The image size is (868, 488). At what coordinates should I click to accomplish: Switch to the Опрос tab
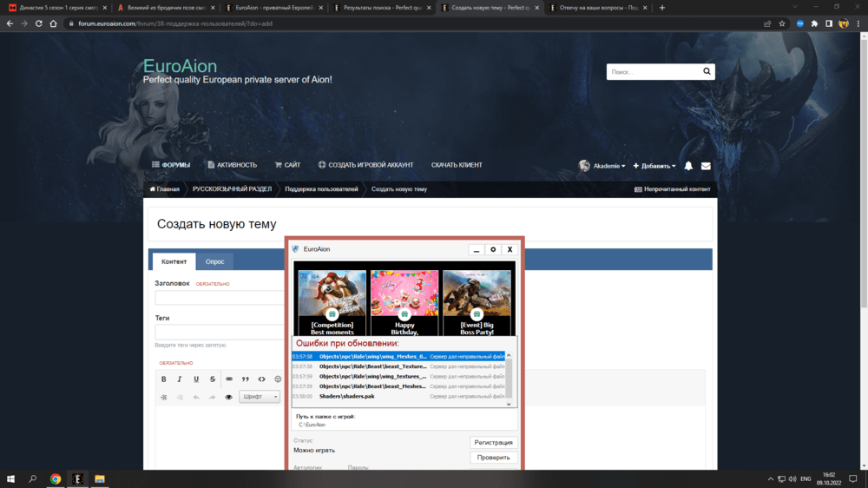pos(214,261)
